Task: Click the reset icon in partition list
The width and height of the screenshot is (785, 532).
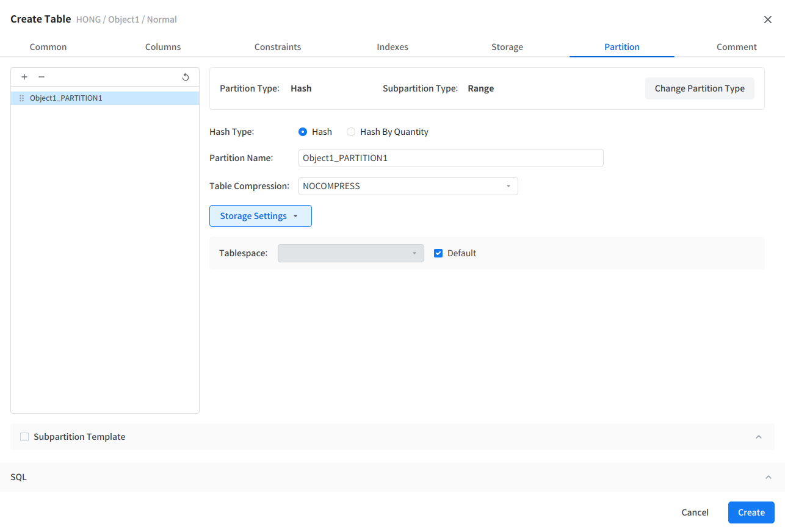Action: pos(186,77)
